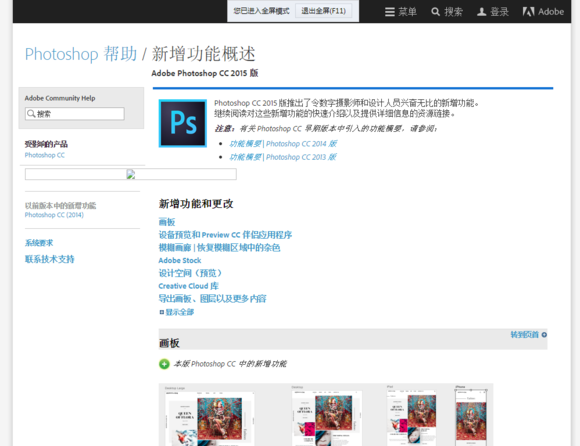Expand the 显示全部 list
580x446 pixels.
click(x=177, y=312)
